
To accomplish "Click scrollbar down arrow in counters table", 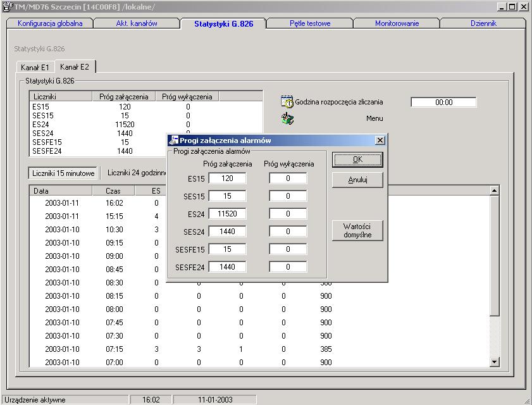I will point(494,362).
